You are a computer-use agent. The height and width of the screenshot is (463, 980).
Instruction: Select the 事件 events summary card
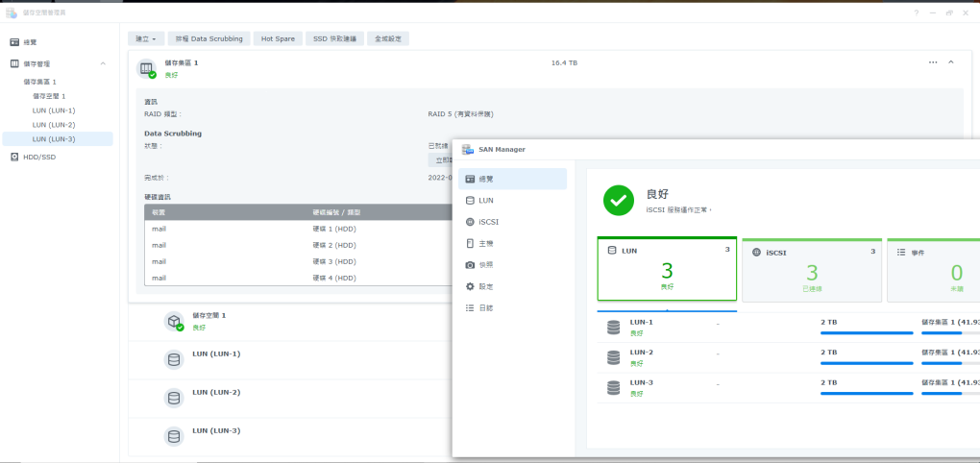pyautogui.click(x=934, y=270)
